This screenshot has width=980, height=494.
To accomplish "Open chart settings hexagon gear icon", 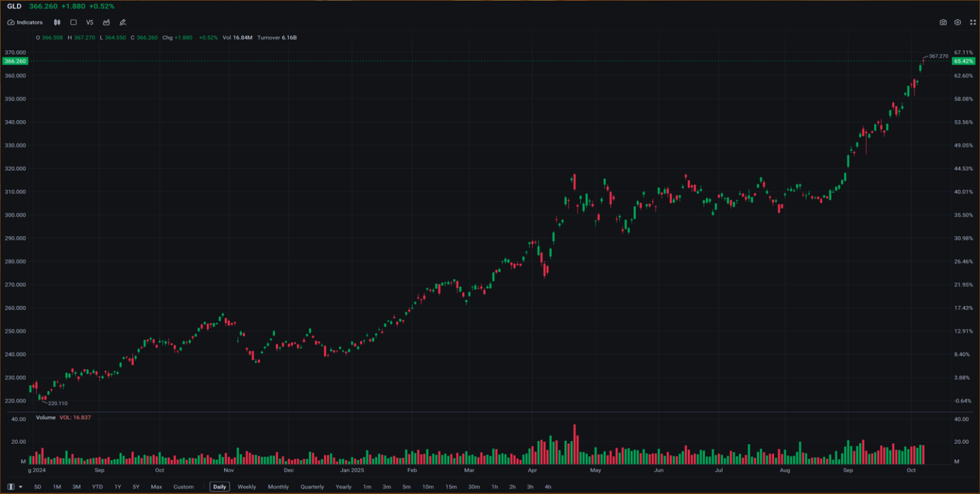I will (957, 23).
